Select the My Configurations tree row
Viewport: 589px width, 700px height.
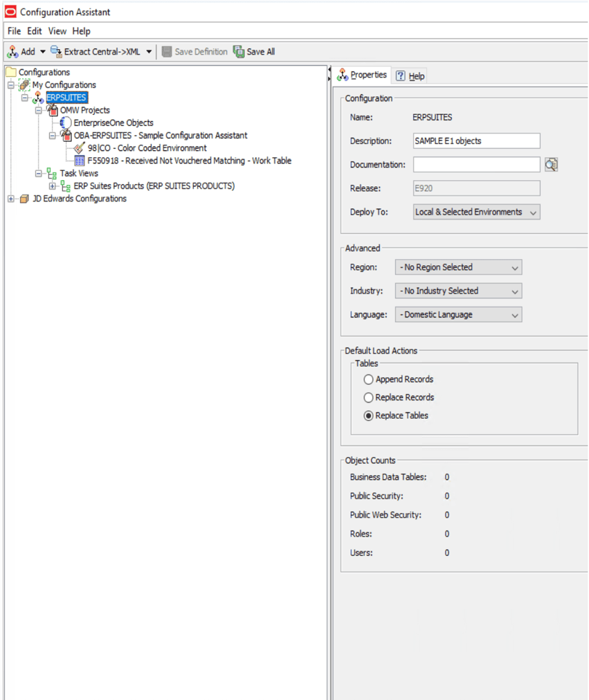coord(64,85)
